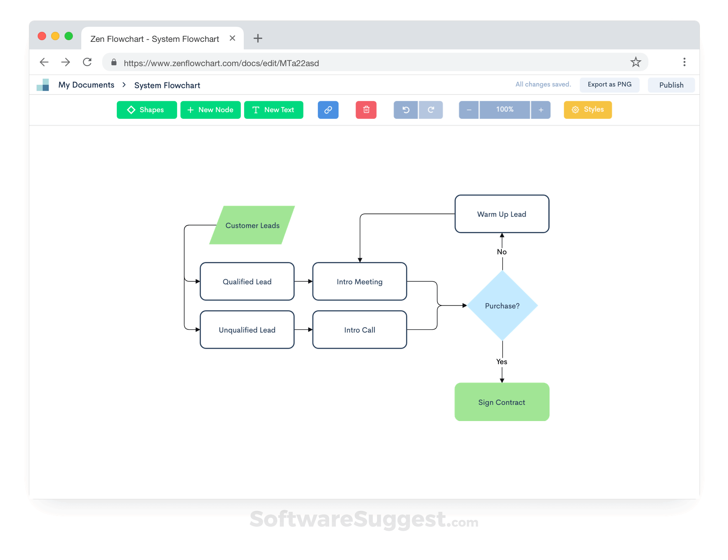
Task: Delete selected element with the trash icon
Action: coord(366,110)
